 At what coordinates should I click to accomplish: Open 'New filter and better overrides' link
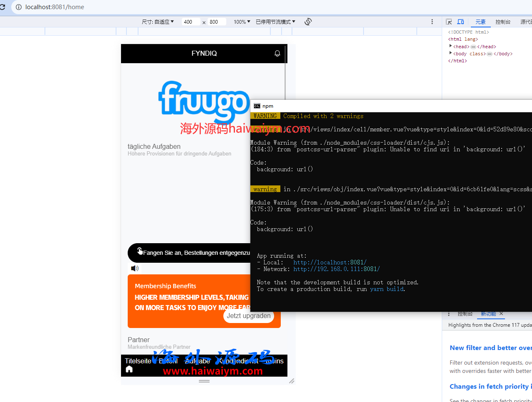[x=490, y=348]
